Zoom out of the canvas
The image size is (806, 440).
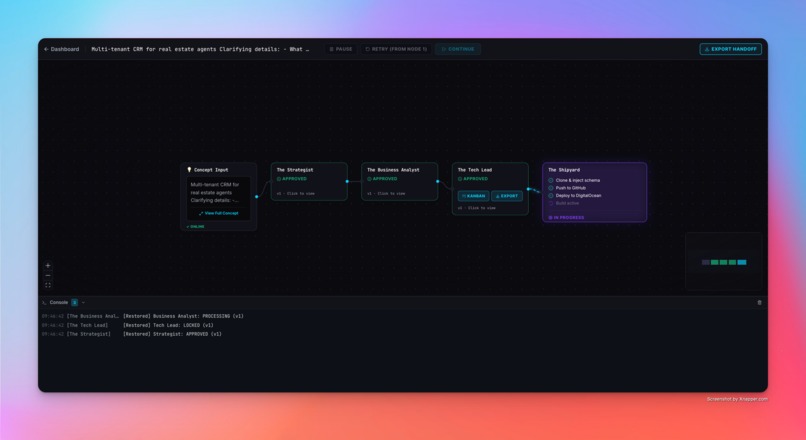coord(48,276)
